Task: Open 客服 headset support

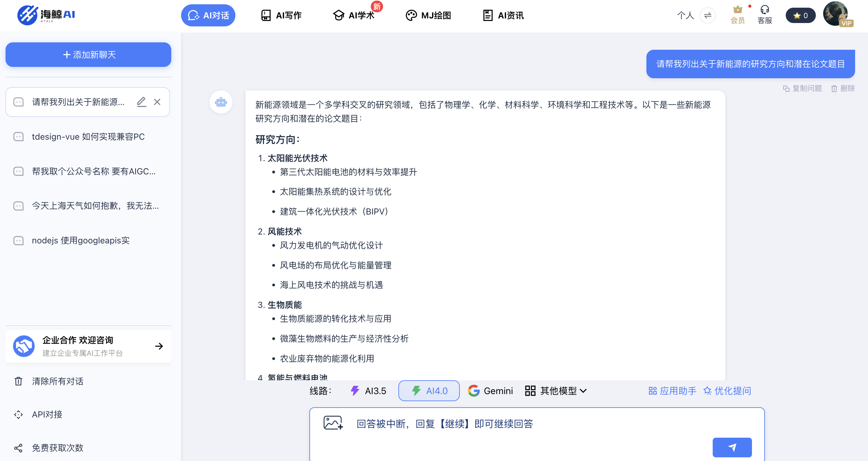Action: pyautogui.click(x=765, y=15)
